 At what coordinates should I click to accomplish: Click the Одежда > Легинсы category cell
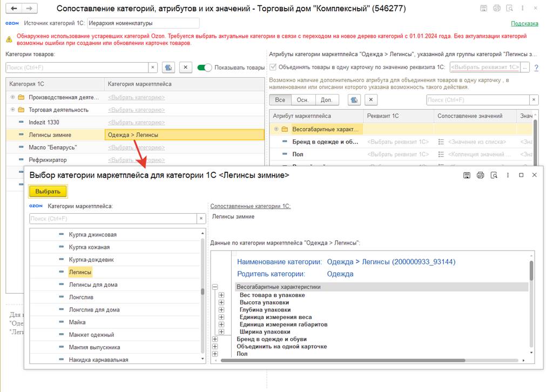184,134
